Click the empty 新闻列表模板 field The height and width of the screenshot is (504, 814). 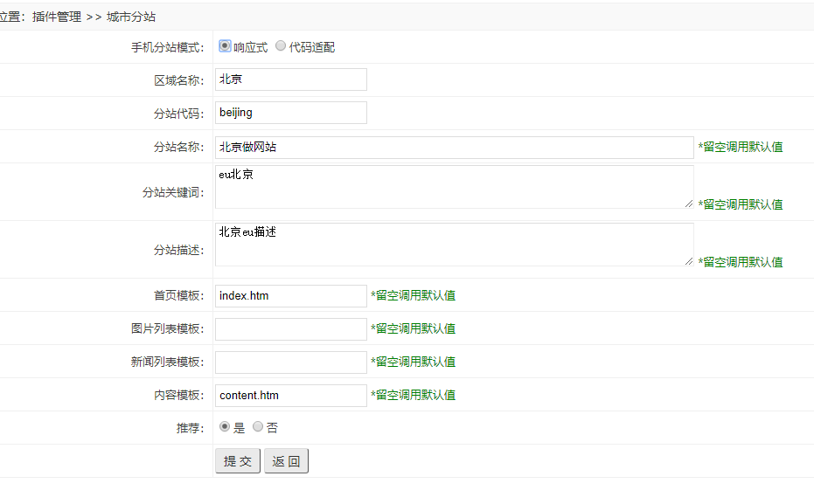290,362
